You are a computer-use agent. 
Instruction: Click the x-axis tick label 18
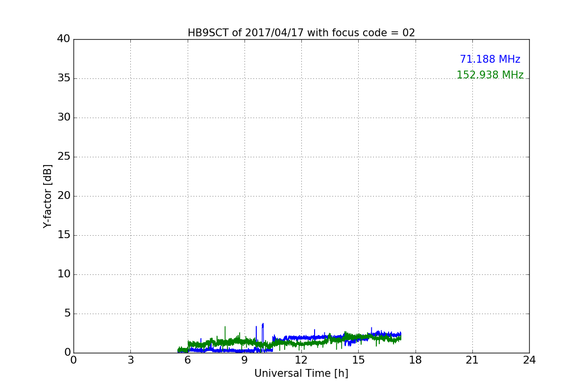[x=416, y=360]
